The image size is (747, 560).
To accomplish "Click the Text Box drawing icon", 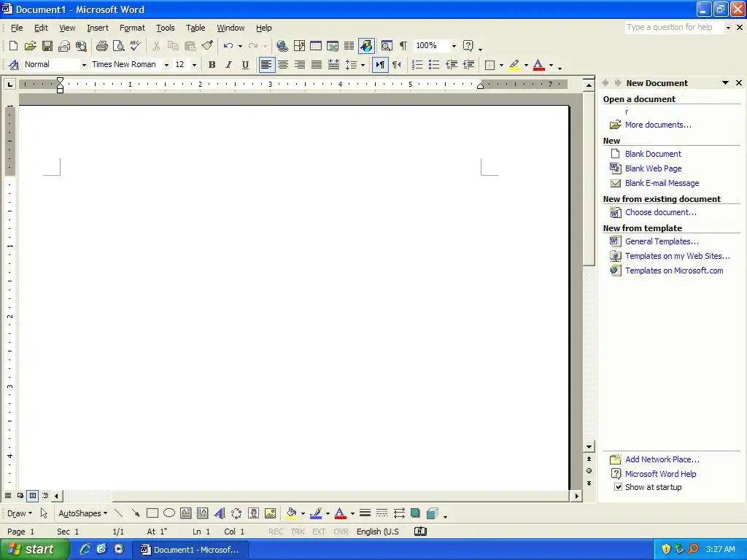I will (x=186, y=513).
